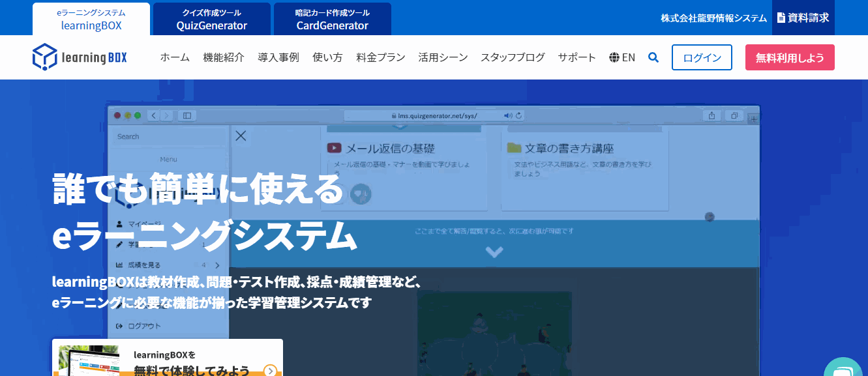Click the orange arrow on trial banner
This screenshot has height=376, width=868.
pos(270,370)
